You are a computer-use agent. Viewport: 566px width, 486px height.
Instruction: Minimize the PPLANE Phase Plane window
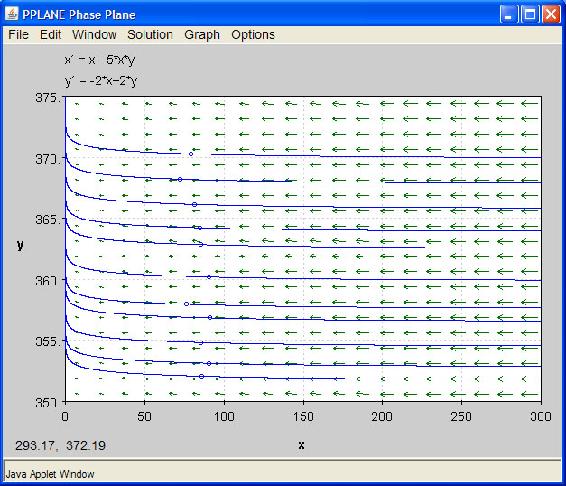508,14
